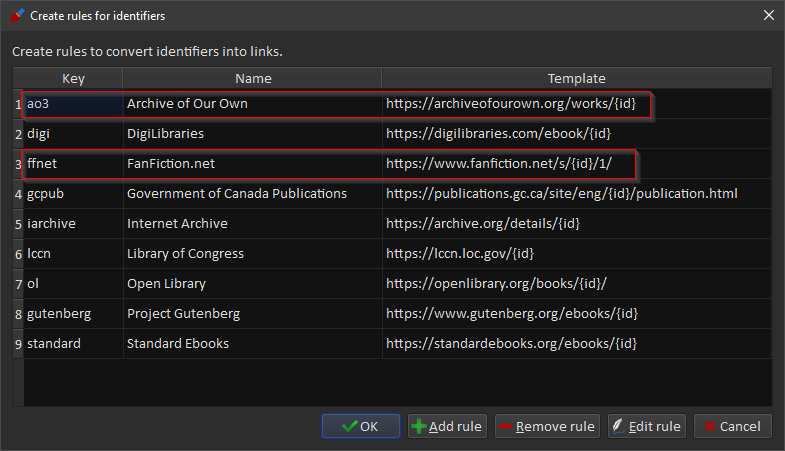Cancel the identifier rules dialog

click(732, 426)
